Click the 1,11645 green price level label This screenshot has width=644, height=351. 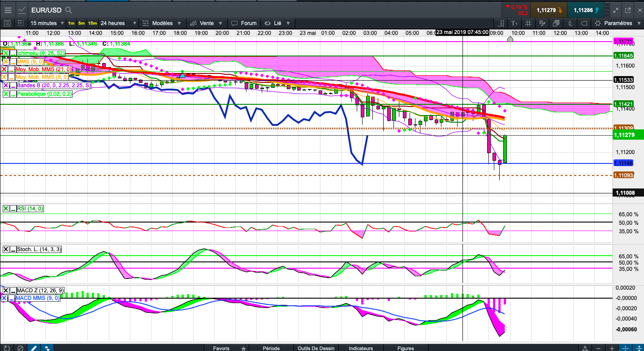point(623,56)
